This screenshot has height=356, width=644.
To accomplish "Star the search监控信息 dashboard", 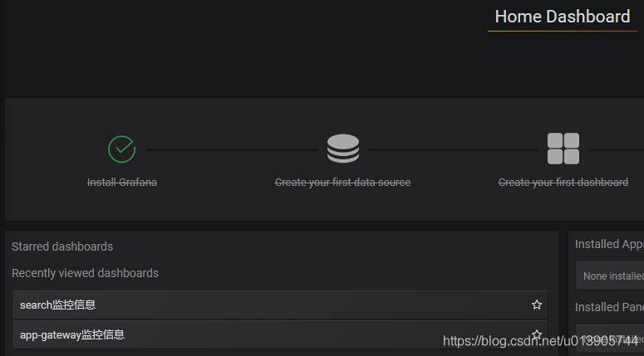I will point(537,305).
